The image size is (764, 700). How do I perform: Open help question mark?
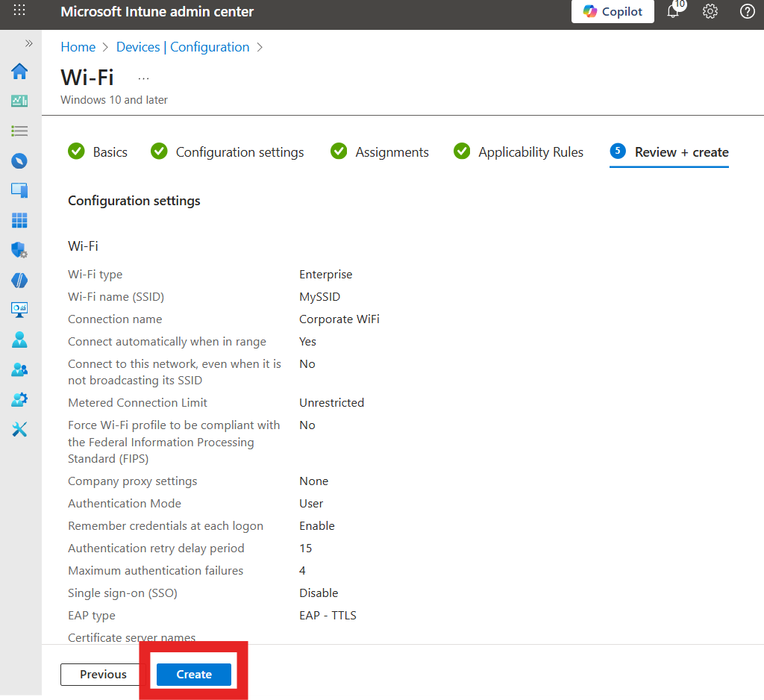coord(747,11)
